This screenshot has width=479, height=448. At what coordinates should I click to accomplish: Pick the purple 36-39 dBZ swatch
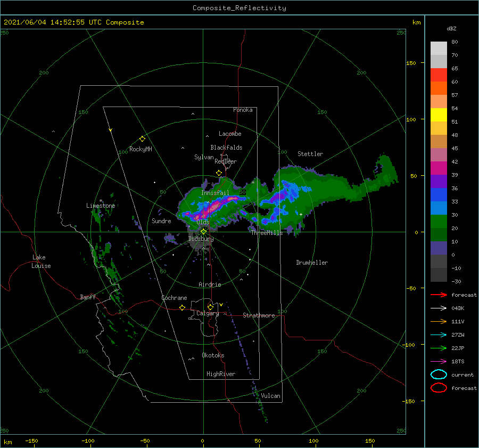(439, 181)
